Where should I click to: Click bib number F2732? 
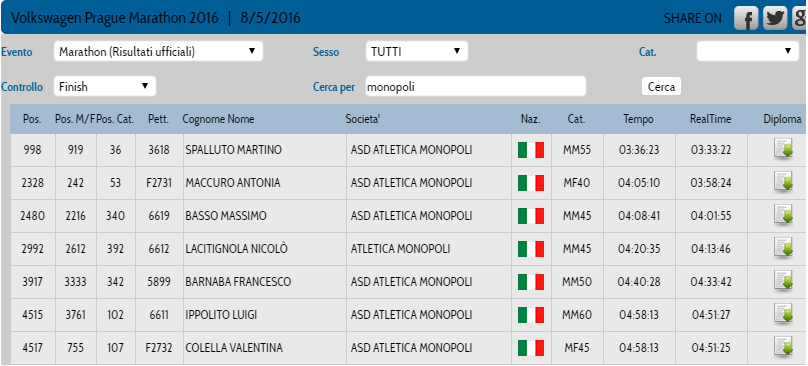click(158, 348)
